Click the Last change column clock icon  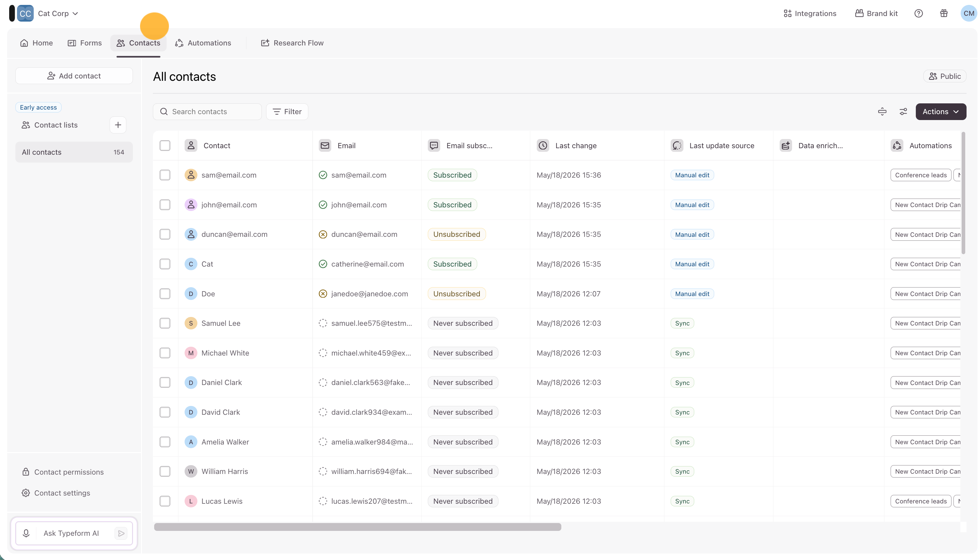click(542, 145)
